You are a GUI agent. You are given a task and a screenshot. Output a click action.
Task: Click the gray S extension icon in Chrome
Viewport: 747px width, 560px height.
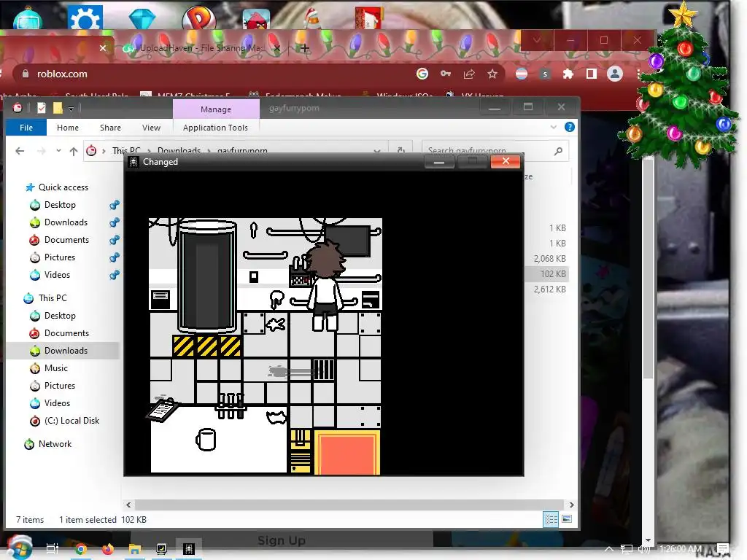pos(545,74)
